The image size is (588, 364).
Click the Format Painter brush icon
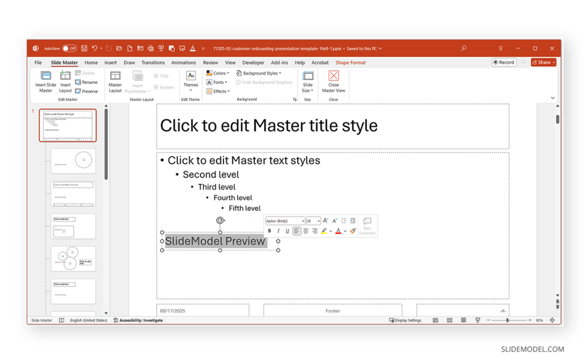(x=353, y=231)
